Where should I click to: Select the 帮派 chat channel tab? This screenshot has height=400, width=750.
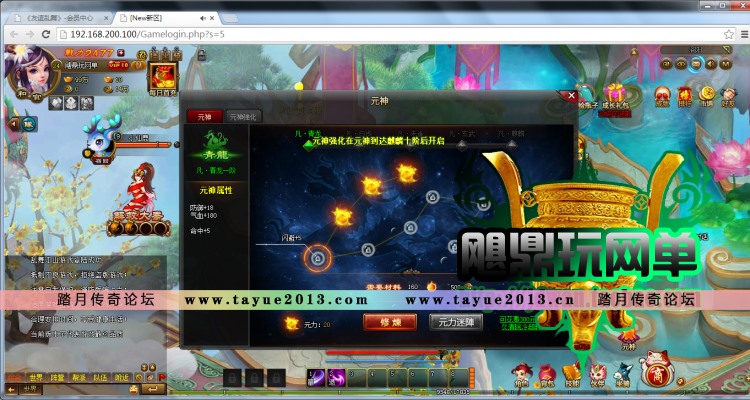click(x=79, y=378)
